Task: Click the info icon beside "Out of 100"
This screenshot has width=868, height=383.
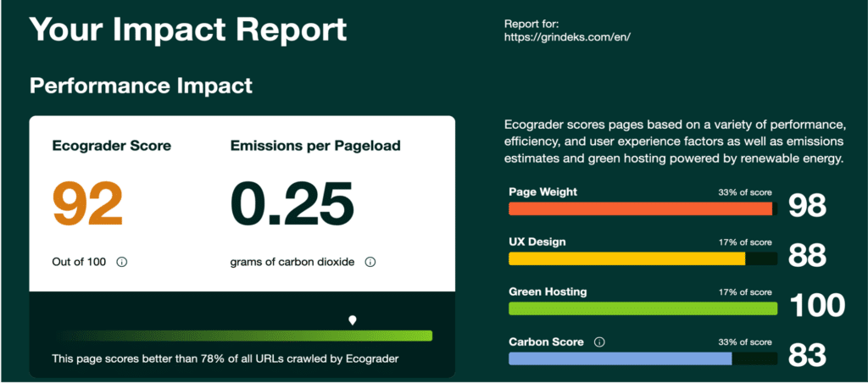Action: click(x=121, y=263)
